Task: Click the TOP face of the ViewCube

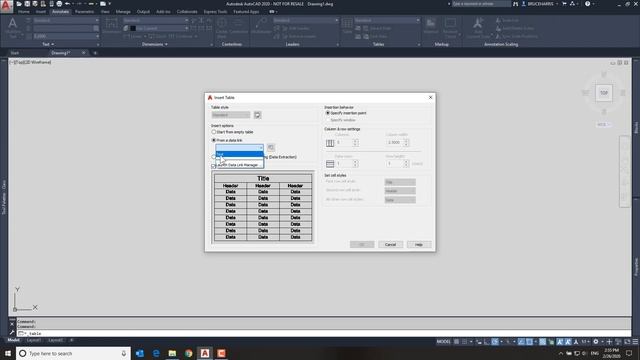Action: click(x=604, y=93)
